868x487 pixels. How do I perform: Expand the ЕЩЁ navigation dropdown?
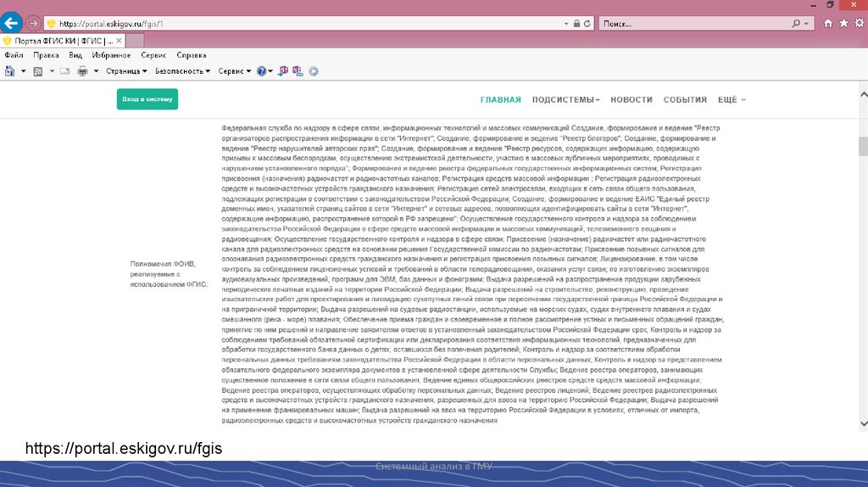coord(732,100)
